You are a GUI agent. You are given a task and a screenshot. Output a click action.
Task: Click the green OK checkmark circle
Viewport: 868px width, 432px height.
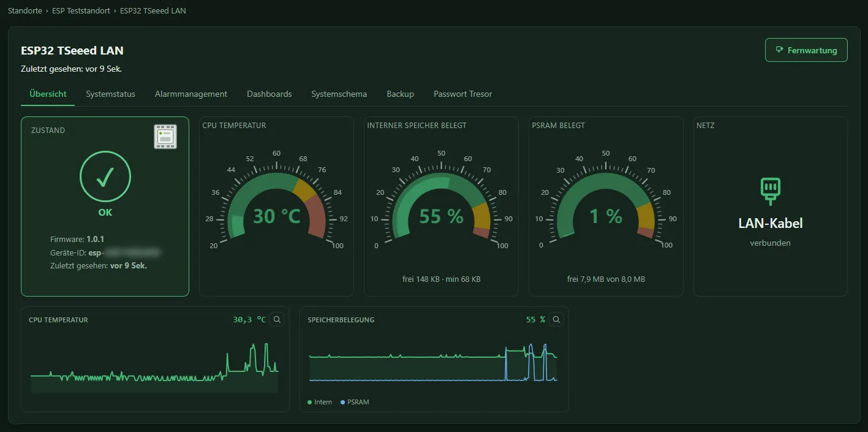(105, 177)
